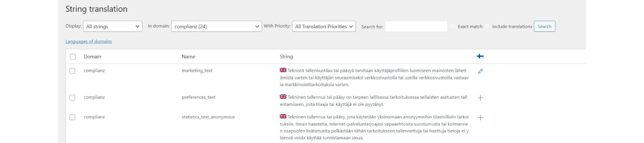Click the Search button
Viewport: 644px width, 143px height.
pos(545,26)
